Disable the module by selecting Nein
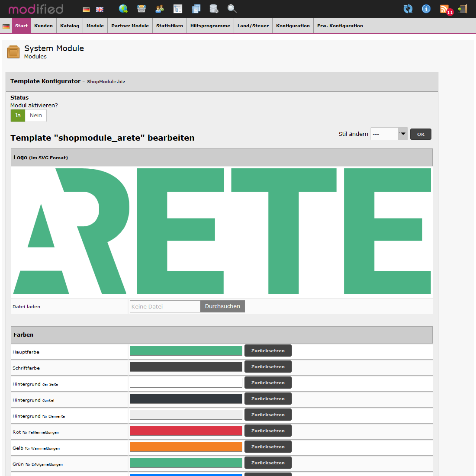476x476 pixels. [35, 115]
